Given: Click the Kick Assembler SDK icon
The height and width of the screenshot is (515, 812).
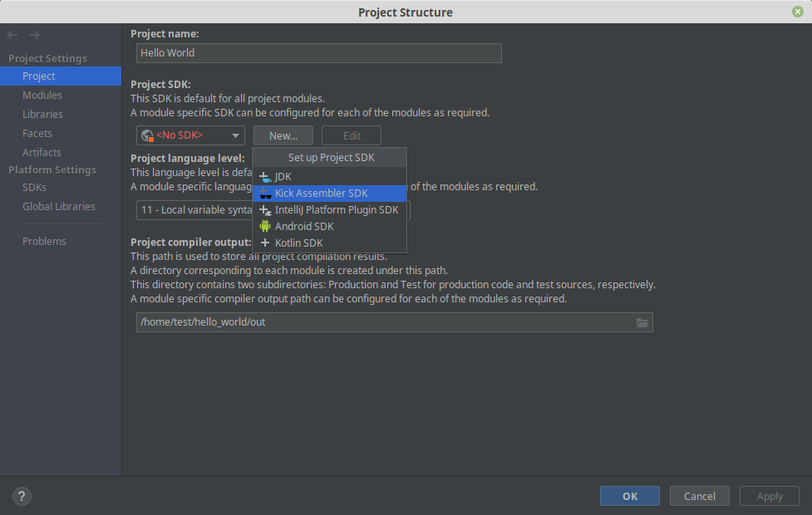Looking at the screenshot, I should (x=264, y=194).
